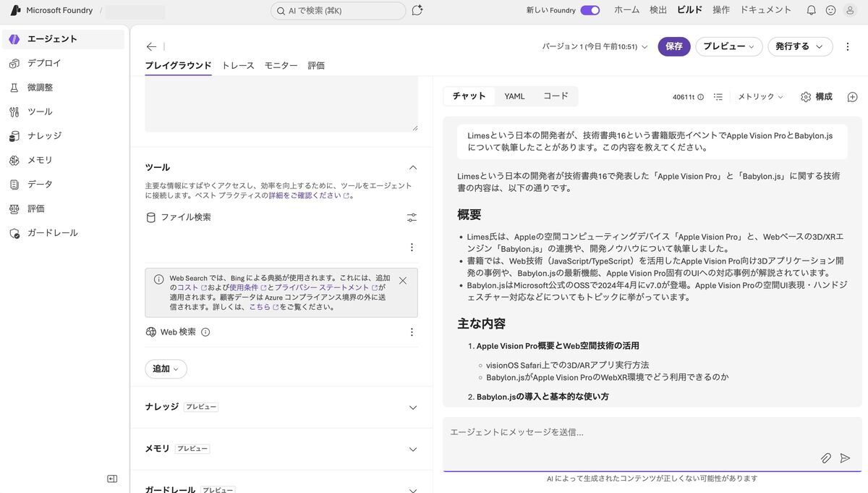Click the info icon next to Web 検索
The width and height of the screenshot is (868, 493).
205,332
